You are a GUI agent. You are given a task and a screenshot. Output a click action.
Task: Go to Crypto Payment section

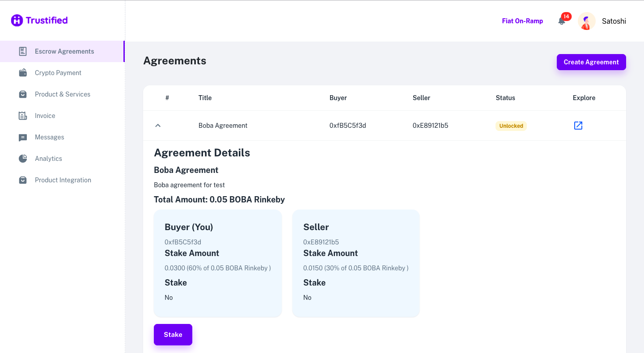pos(62,73)
